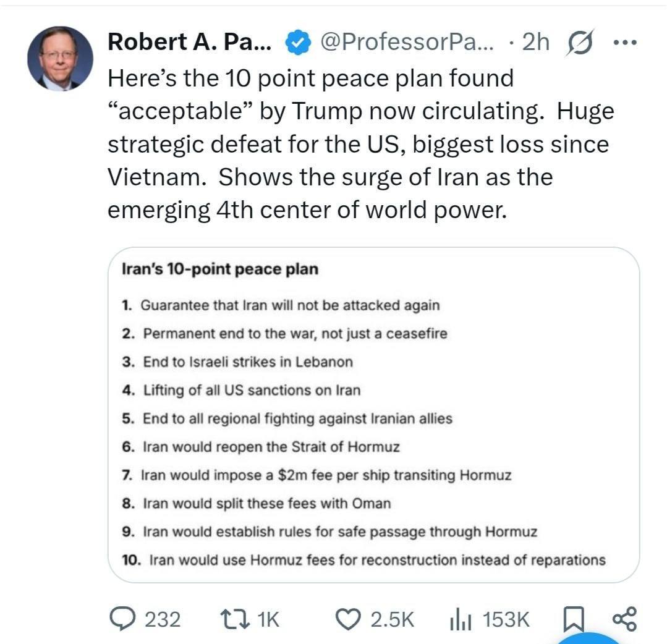Click the 153K views count

click(506, 619)
